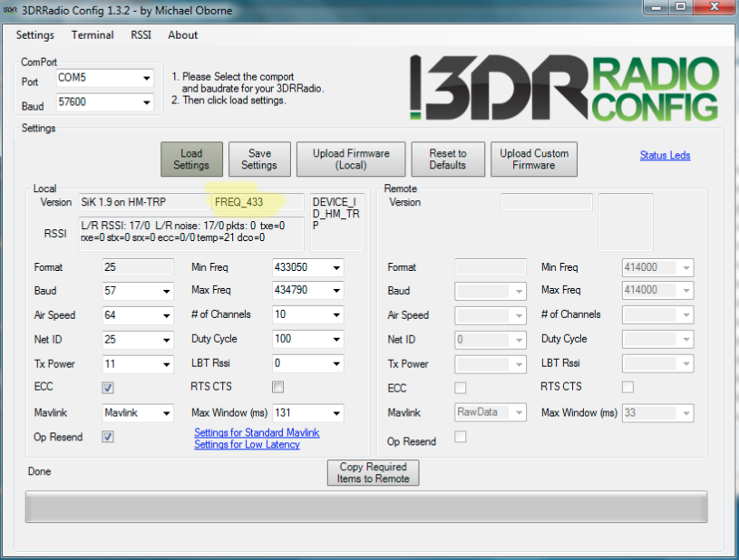Expand the Local Baud dropdown
The width and height of the screenshot is (739, 560).
[138, 291]
